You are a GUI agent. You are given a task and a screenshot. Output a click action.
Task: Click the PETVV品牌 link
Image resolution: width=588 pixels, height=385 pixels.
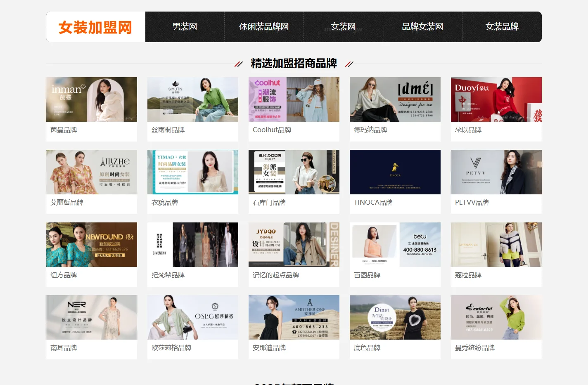tap(472, 203)
